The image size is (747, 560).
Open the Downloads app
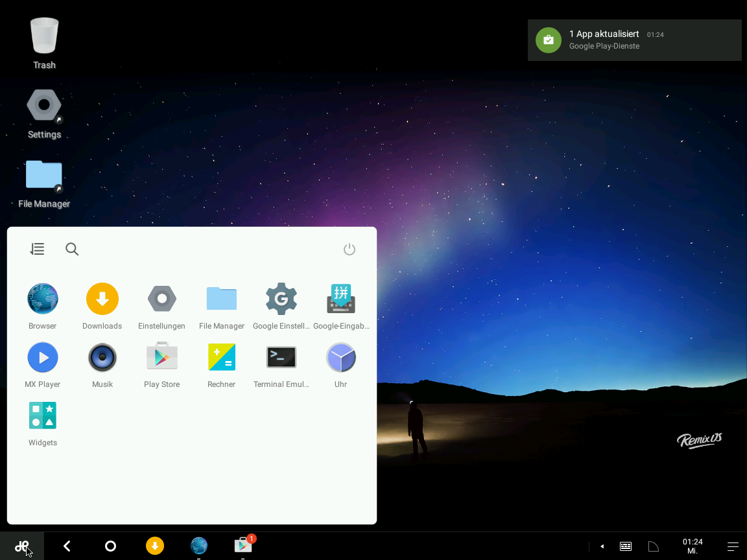(x=102, y=299)
